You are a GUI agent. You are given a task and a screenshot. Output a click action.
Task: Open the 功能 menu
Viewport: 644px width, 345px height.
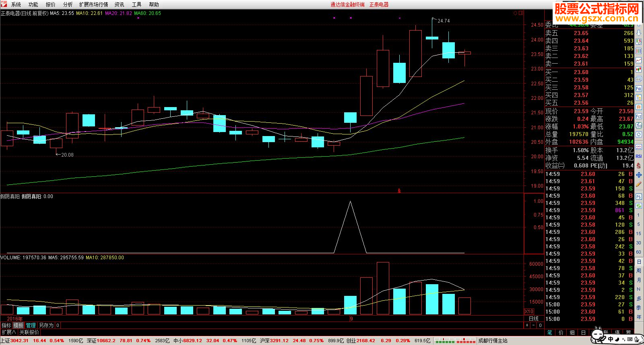point(33,4)
